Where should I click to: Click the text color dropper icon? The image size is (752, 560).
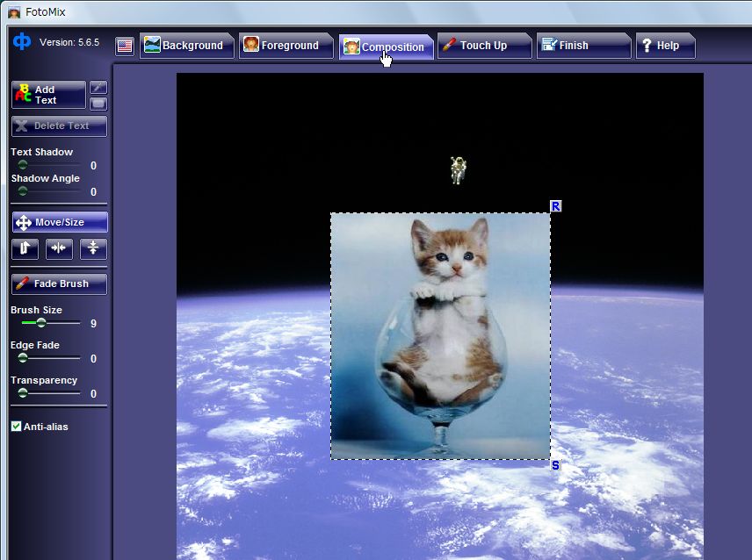pyautogui.click(x=98, y=87)
